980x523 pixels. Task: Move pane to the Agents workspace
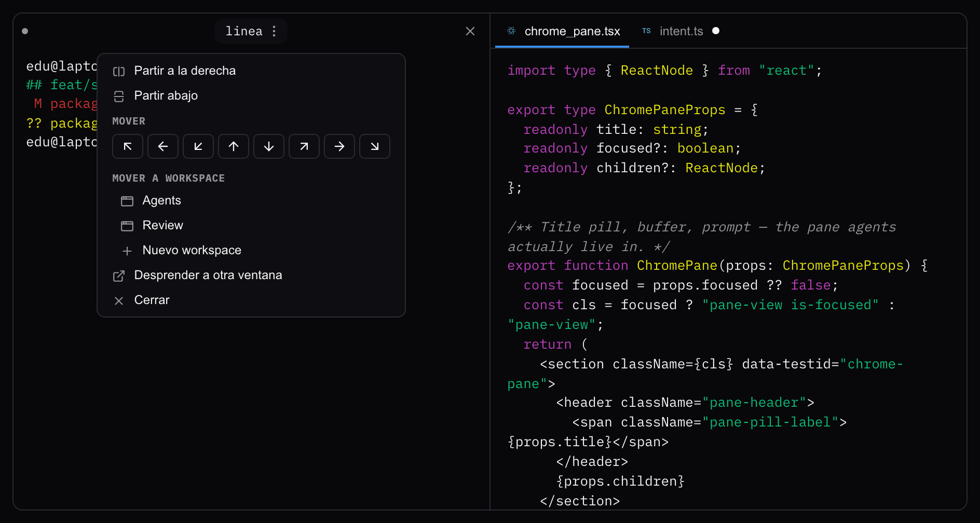point(251,200)
